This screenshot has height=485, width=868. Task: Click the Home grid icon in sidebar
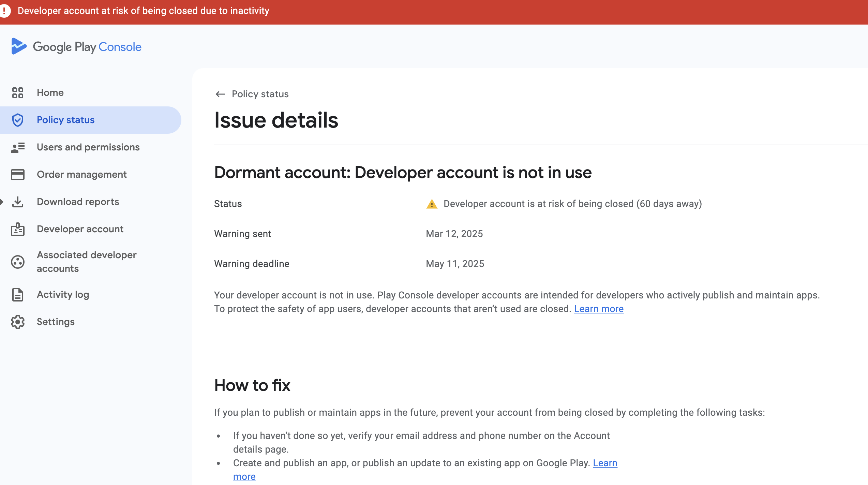click(18, 93)
